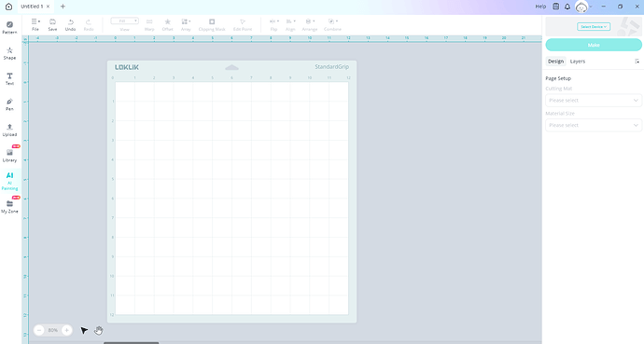Open the Align dropdown

pyautogui.click(x=290, y=24)
